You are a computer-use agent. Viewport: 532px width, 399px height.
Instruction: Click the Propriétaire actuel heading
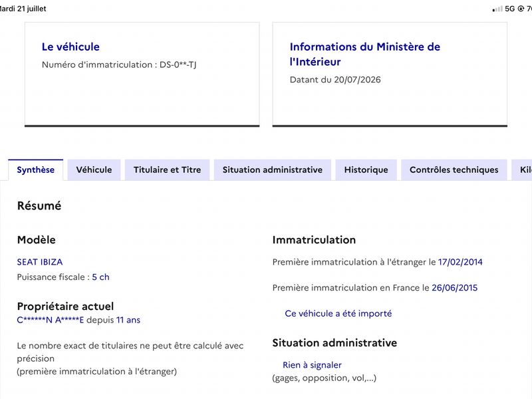point(65,307)
